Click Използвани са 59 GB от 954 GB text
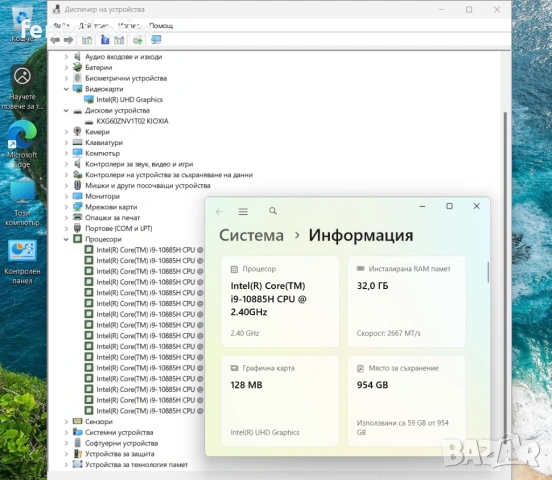The image size is (552, 480). pyautogui.click(x=403, y=428)
